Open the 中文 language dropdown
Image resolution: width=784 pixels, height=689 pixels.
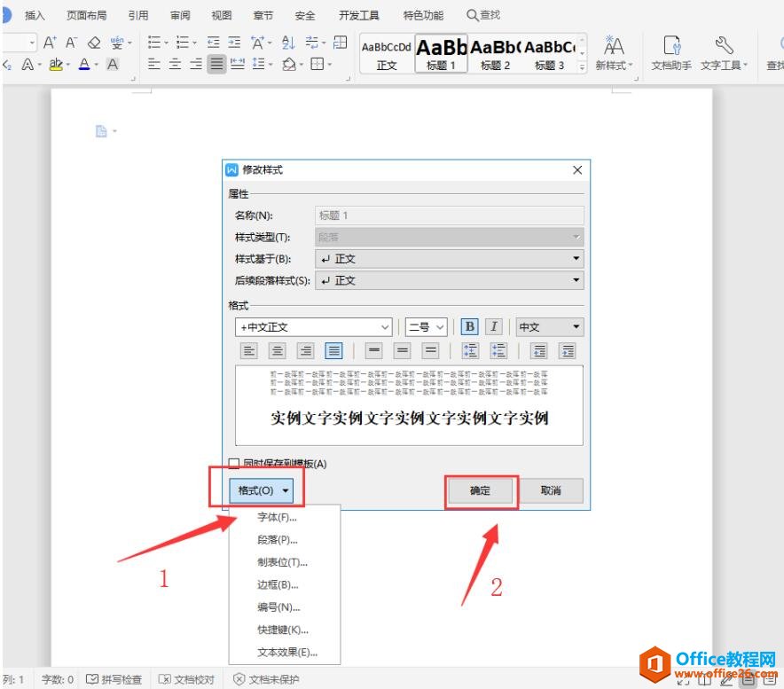click(550, 327)
